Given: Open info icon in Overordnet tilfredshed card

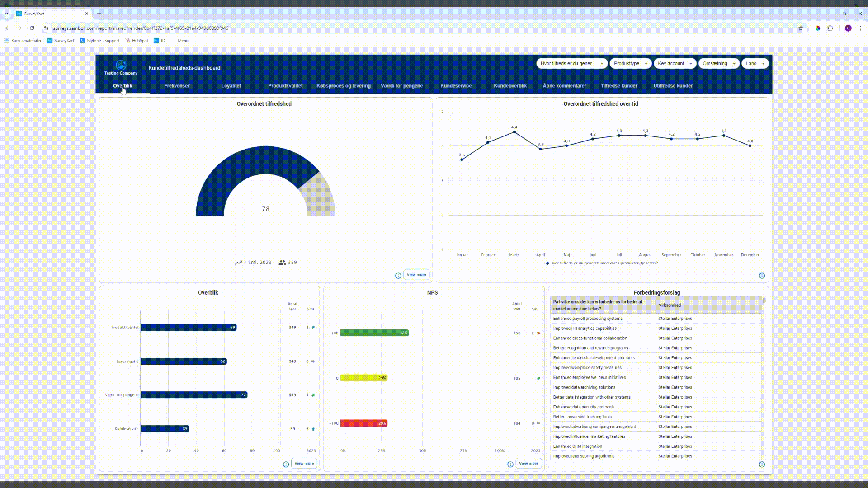Looking at the screenshot, I should coord(398,276).
